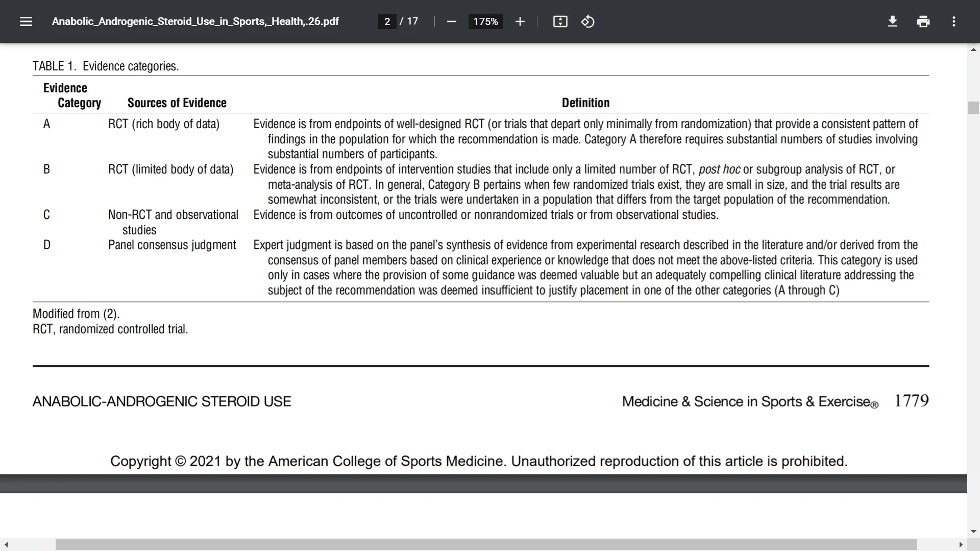Click the category 'A' cell
The image size is (980, 551).
[x=46, y=124]
